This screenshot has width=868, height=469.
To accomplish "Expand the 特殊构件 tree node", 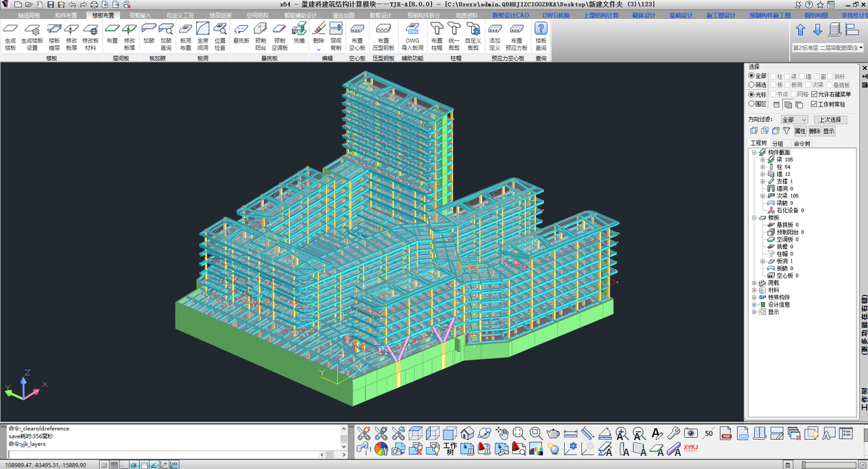I will (754, 297).
